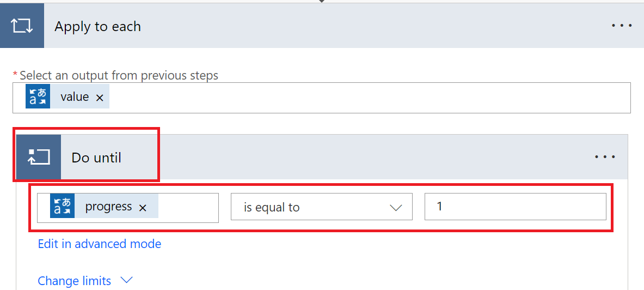Click the Change limits link text

[x=75, y=281]
